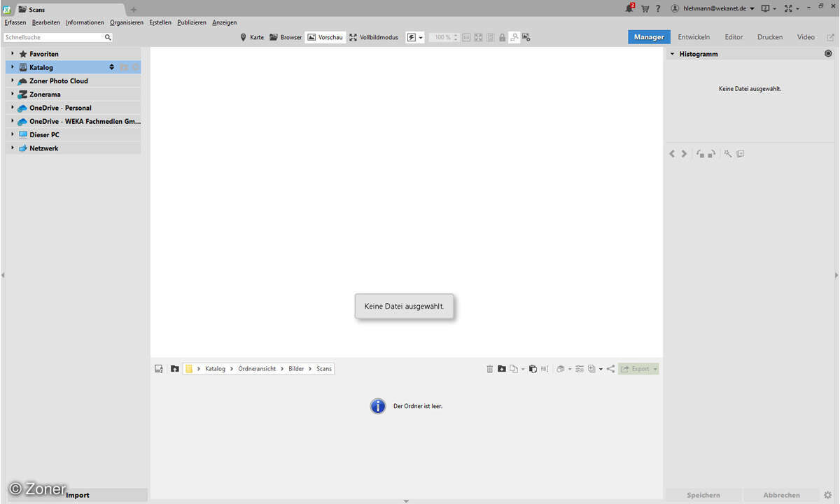Switch to the Manager module

coord(649,37)
